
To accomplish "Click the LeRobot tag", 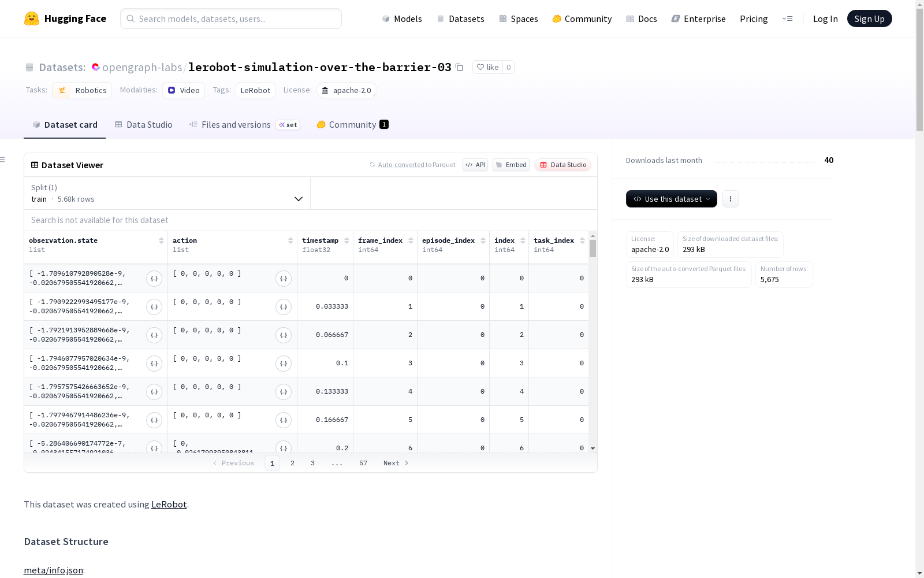I will click(255, 90).
